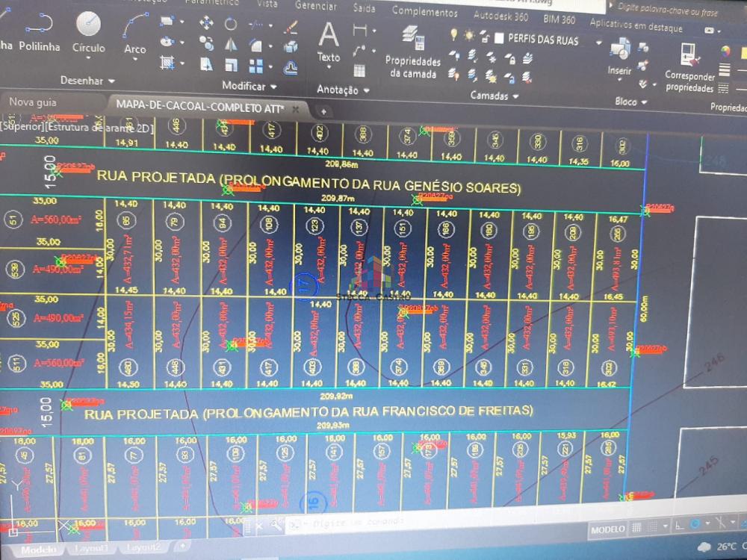Click the white layer color swatch
This screenshot has width=747, height=560.
499,38
